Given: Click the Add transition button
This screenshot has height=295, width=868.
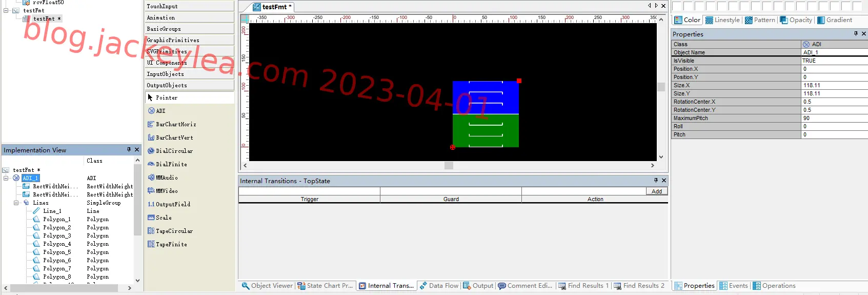Looking at the screenshot, I should pos(657,191).
